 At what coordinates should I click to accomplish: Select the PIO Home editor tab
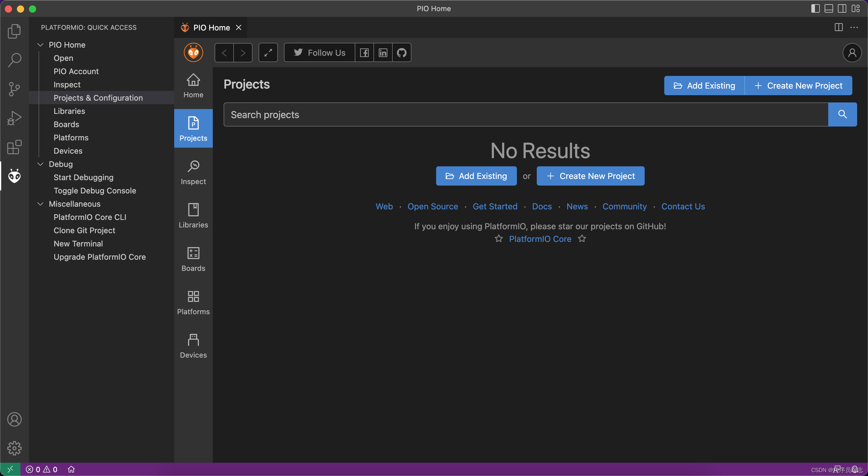pyautogui.click(x=211, y=28)
